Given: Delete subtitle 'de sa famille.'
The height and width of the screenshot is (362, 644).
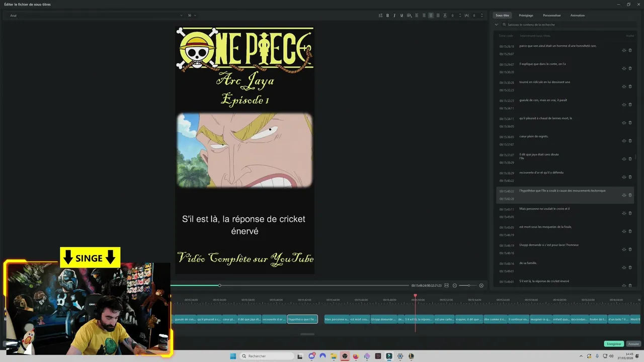Looking at the screenshot, I should 630,267.
